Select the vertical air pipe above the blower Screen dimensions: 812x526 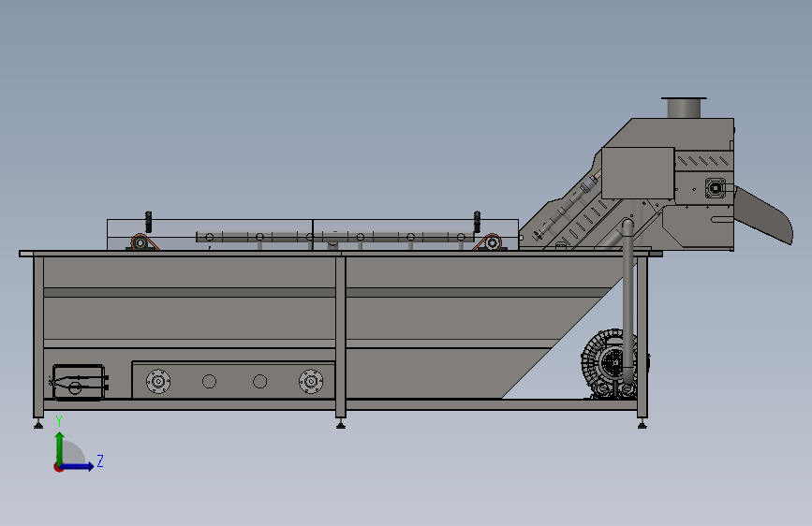tap(627, 300)
